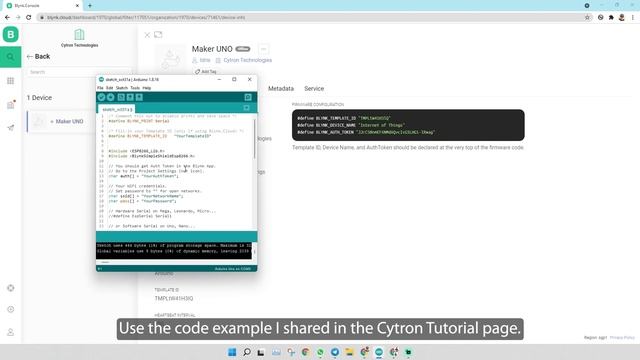Open the Arduino Edit menu
The width and height of the screenshot is (640, 360).
[x=109, y=88]
